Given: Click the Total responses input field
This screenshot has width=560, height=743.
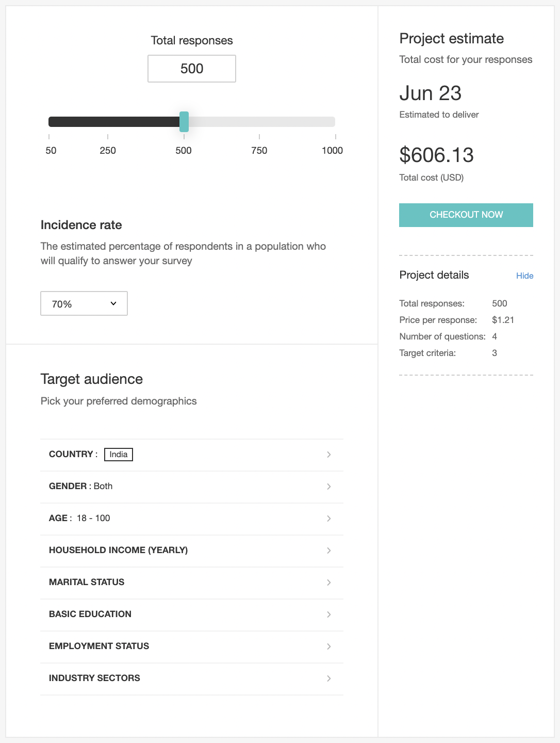Looking at the screenshot, I should 192,69.
